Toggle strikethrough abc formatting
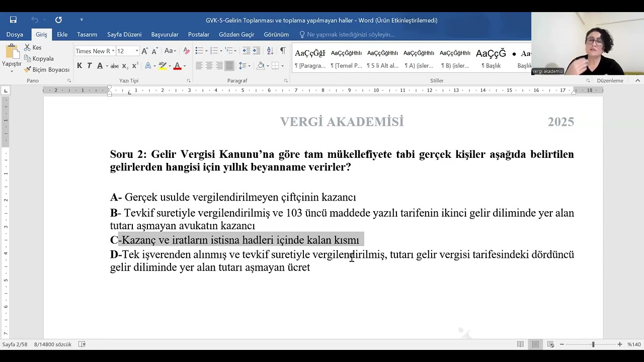The width and height of the screenshot is (644, 362). (x=114, y=66)
